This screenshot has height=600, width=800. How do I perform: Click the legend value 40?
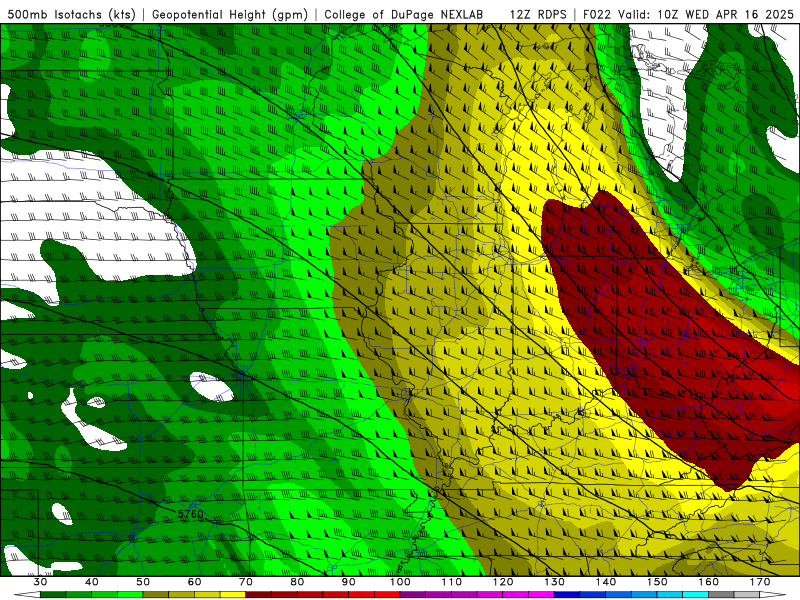pos(92,582)
